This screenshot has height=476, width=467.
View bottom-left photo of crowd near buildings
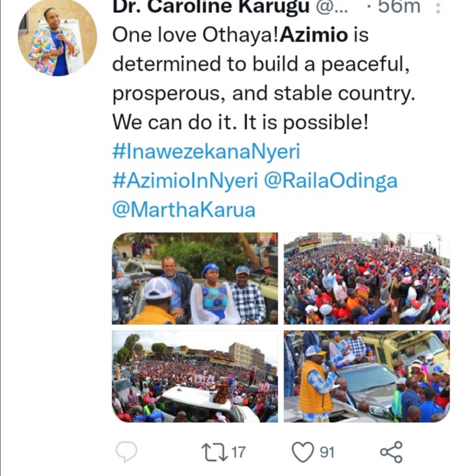pos(195,376)
